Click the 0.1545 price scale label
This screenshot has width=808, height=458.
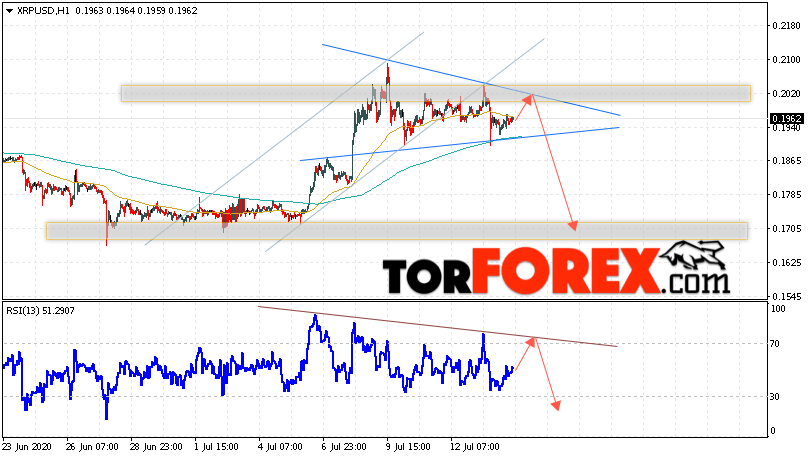786,297
